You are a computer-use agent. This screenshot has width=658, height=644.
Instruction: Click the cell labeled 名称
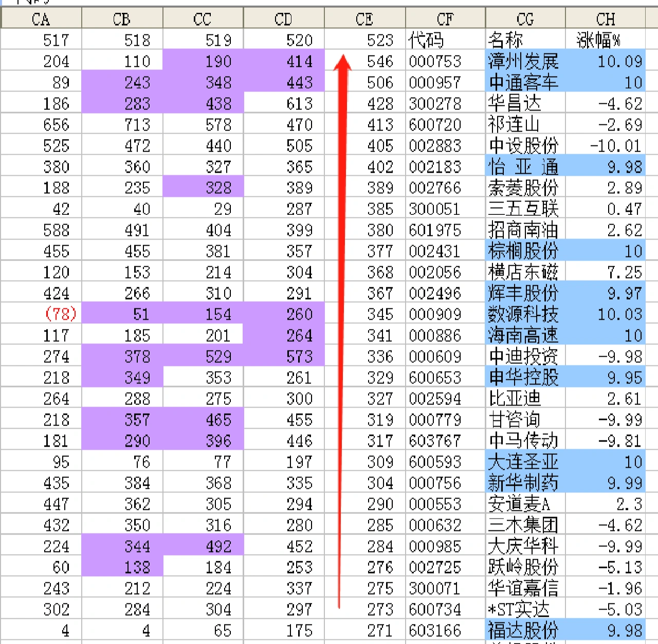tap(525, 40)
